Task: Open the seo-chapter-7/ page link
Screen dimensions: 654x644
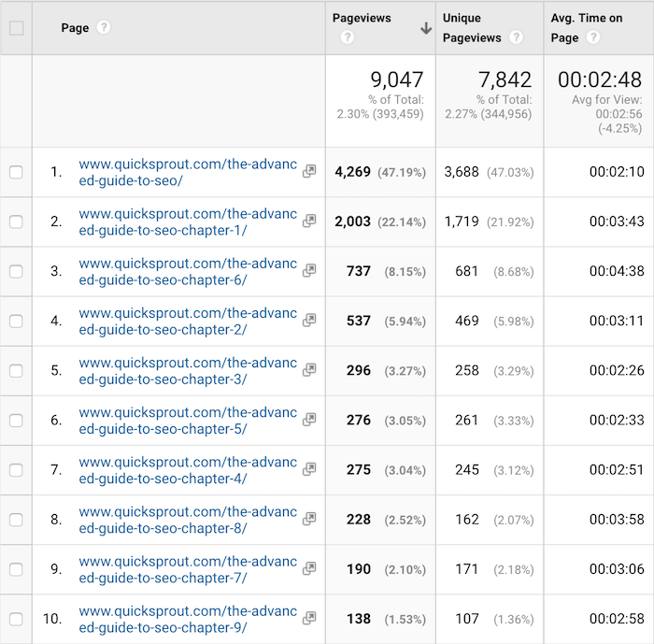Action: (x=188, y=569)
